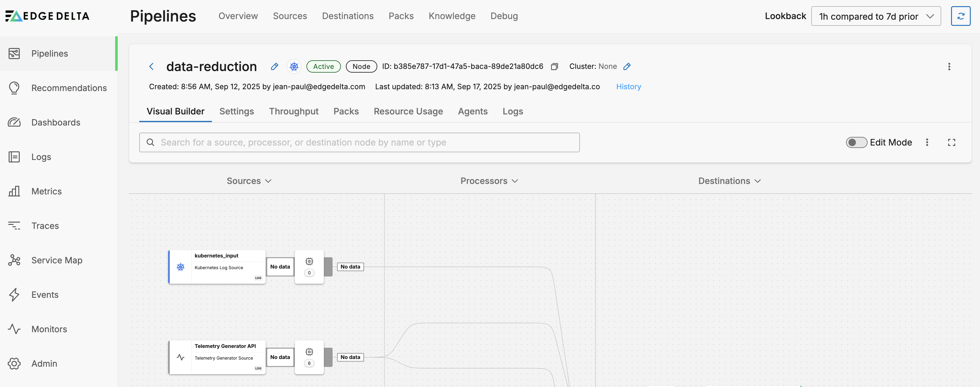Viewport: 980px width, 387px height.
Task: Copy the pipeline ID
Action: (554, 66)
